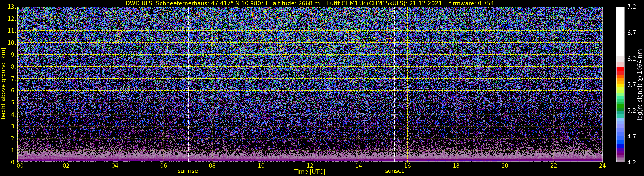Click the sunset dashed vertical line

(x=394, y=85)
